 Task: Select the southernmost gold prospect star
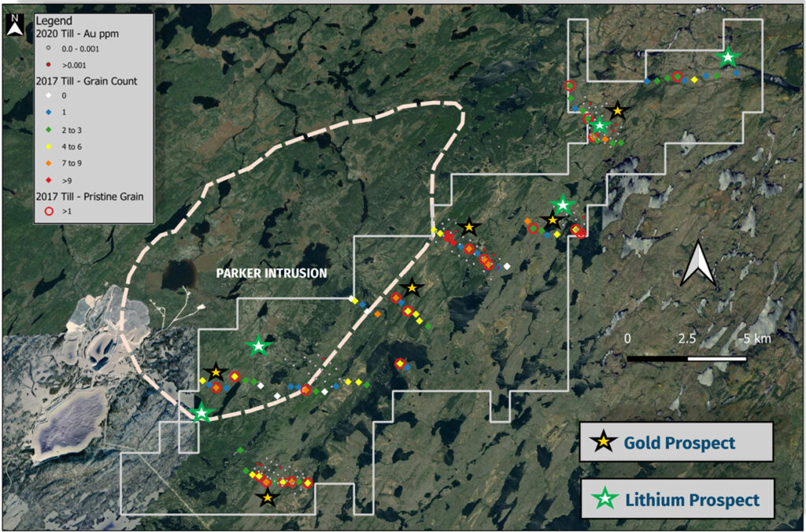(268, 497)
